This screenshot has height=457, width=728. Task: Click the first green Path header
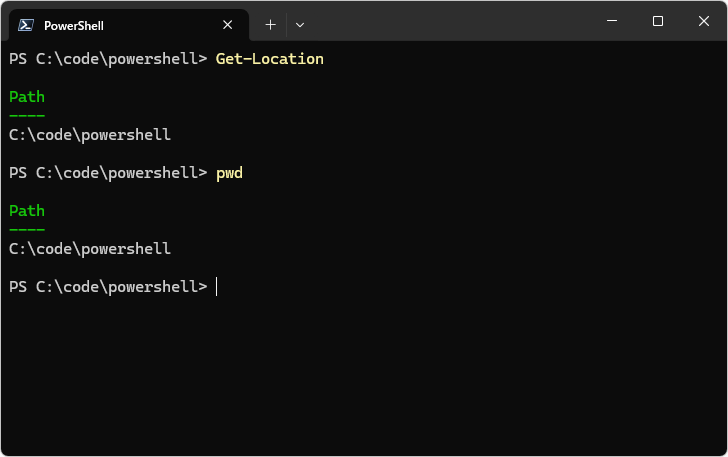coord(27,97)
